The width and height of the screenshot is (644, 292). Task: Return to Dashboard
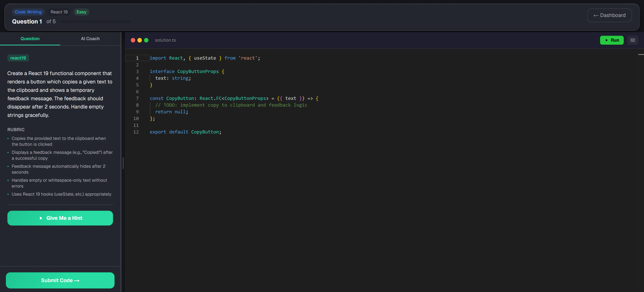point(609,15)
